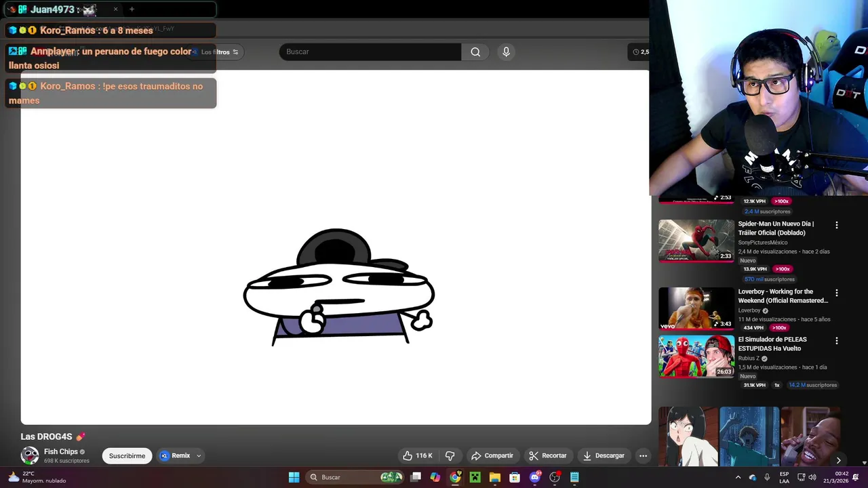Click the search magnifier button beside Buscar

coord(475,52)
